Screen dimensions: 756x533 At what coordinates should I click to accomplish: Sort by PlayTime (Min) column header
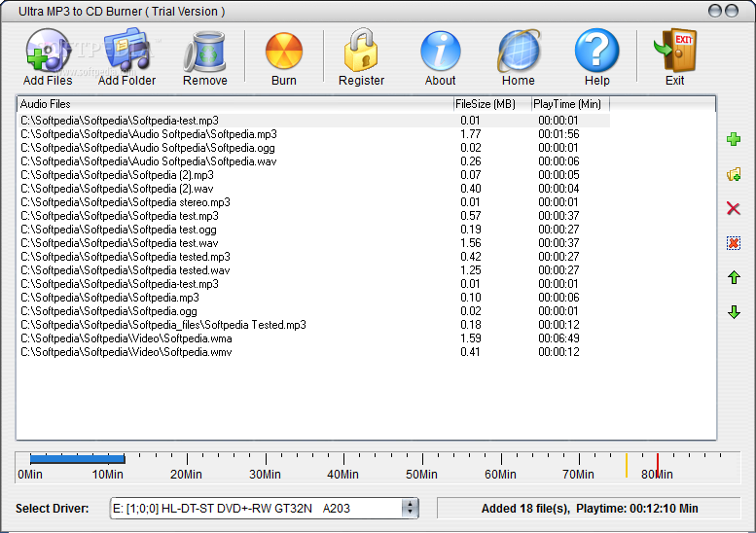coord(570,104)
